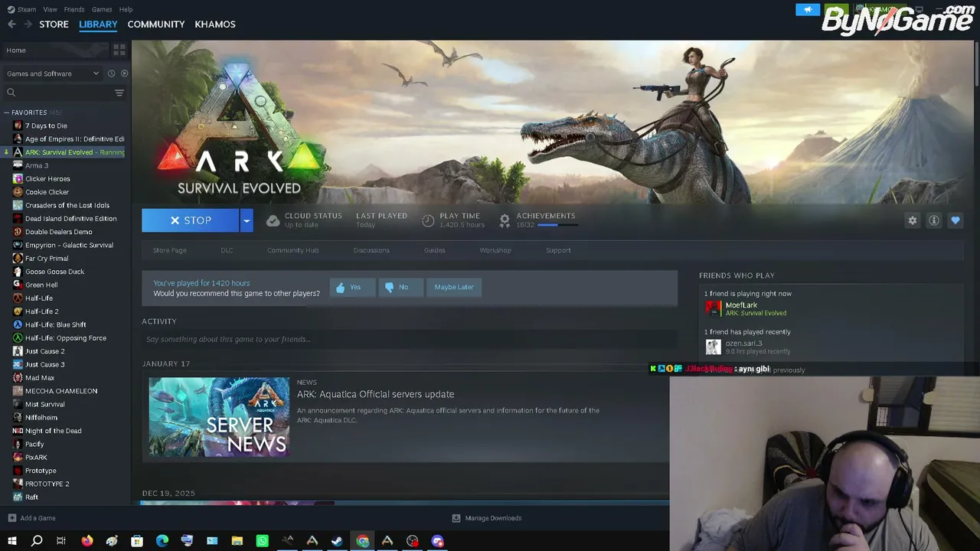Show ARK game info panel
980x551 pixels.
pyautogui.click(x=934, y=220)
